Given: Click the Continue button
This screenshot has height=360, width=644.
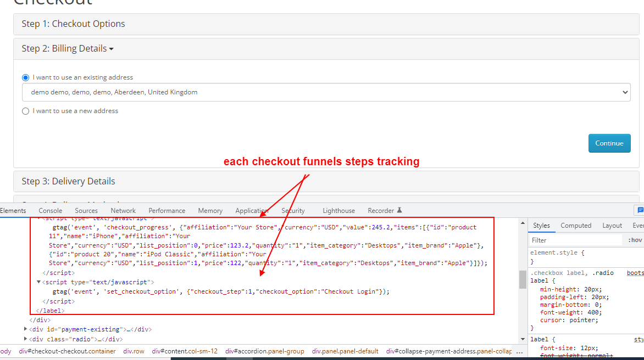Looking at the screenshot, I should 609,143.
